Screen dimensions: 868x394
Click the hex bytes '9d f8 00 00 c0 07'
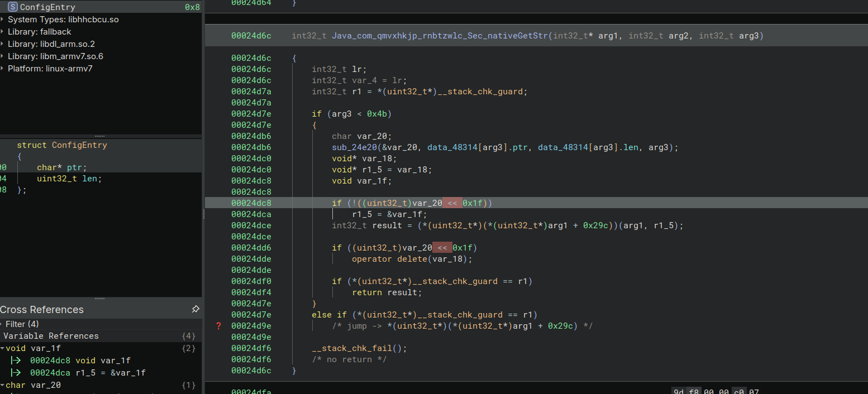(716, 391)
